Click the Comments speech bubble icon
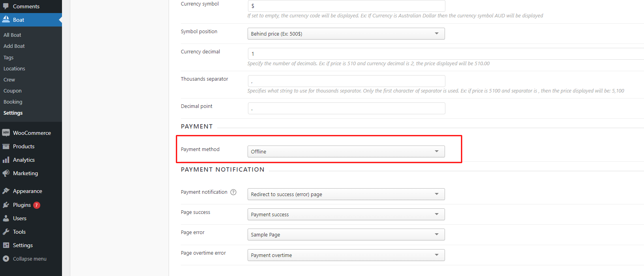644x276 pixels. 6,6
